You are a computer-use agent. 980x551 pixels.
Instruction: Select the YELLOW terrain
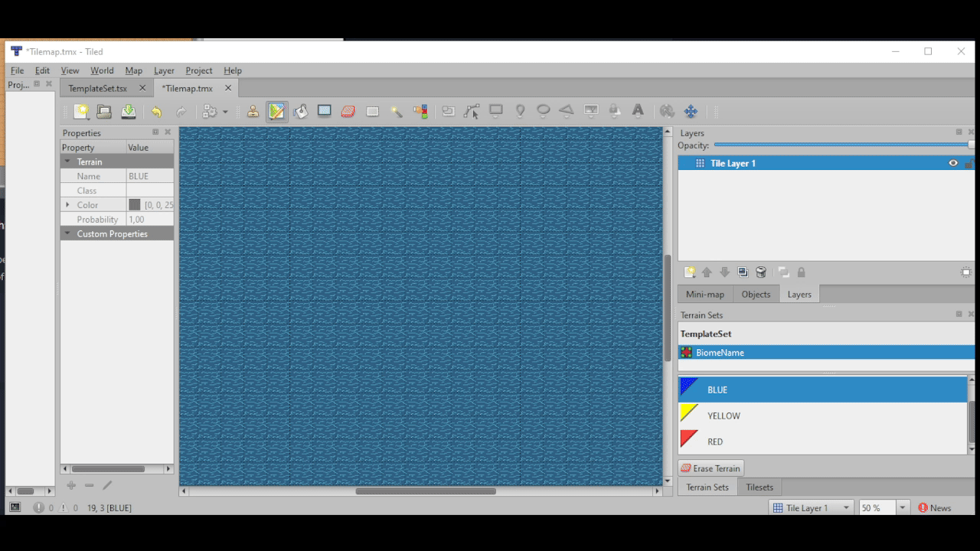pos(724,415)
